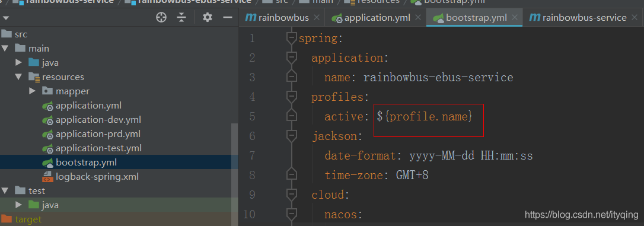
Task: Fold the application block on line 2
Action: (291, 58)
